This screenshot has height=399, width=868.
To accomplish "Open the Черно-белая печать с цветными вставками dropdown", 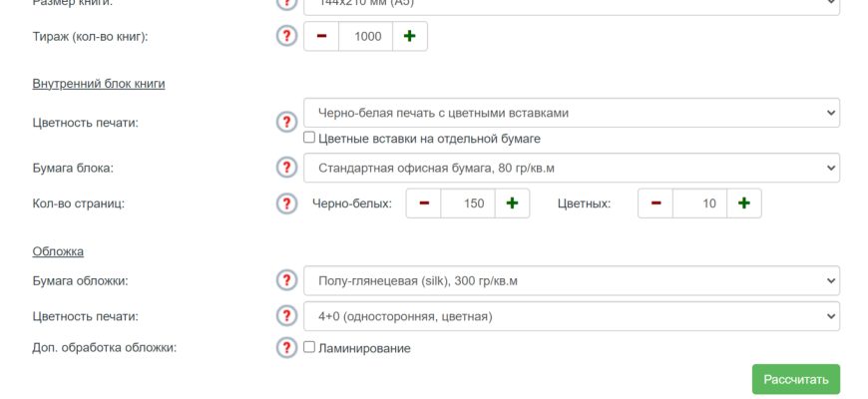I will tap(571, 113).
